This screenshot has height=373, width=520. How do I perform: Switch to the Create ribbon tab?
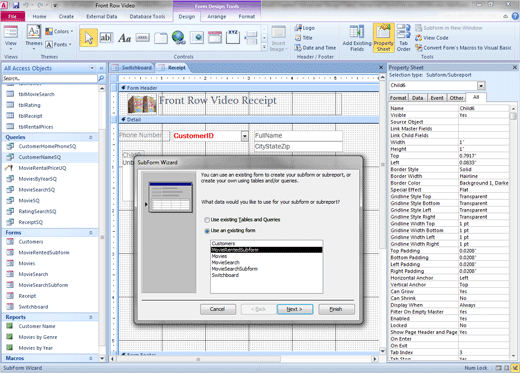click(x=66, y=16)
